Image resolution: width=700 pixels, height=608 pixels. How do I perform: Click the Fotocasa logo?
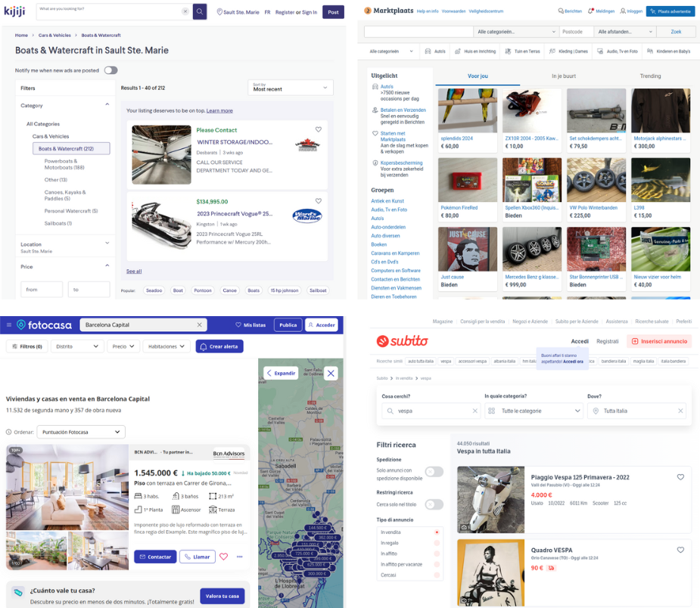[44, 325]
